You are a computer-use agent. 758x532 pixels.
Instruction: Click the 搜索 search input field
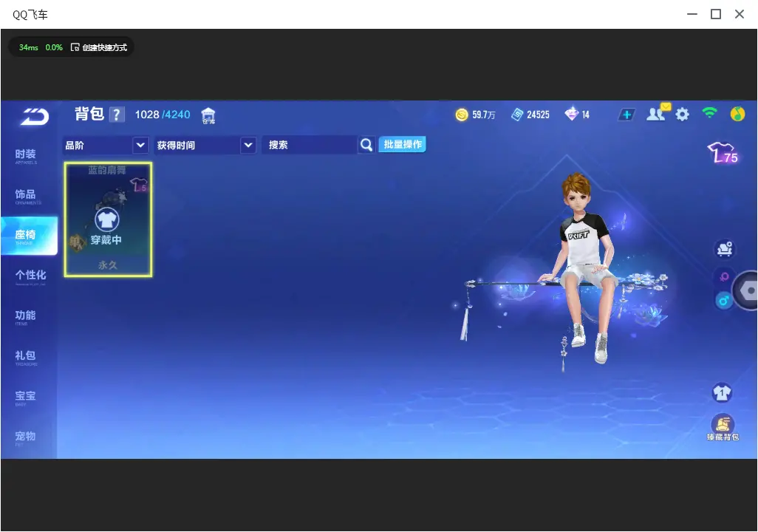[x=310, y=145]
